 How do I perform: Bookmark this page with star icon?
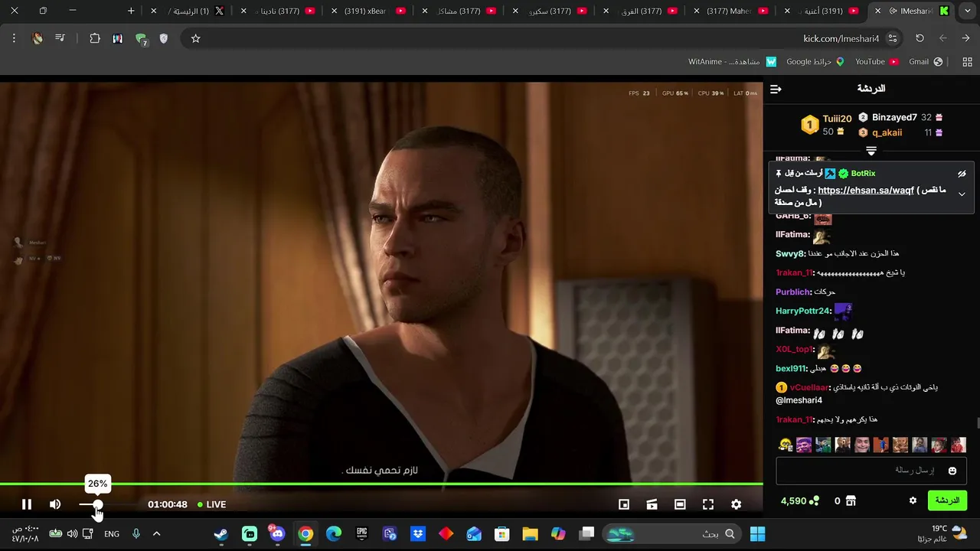[195, 38]
